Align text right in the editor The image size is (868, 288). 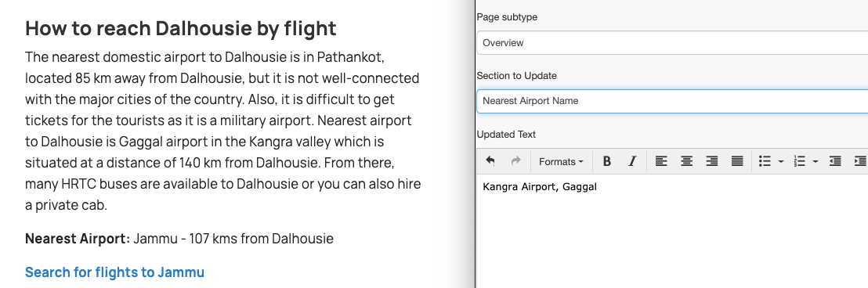712,161
